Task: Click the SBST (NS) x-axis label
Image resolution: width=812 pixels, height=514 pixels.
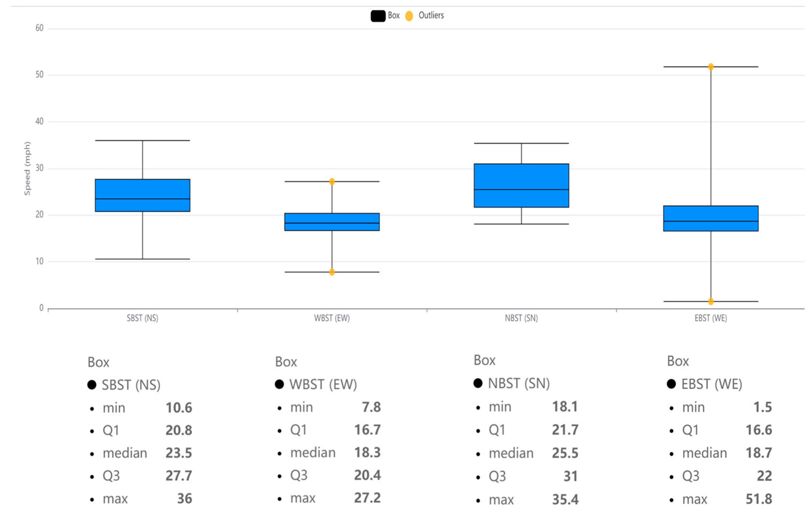Action: point(142,318)
